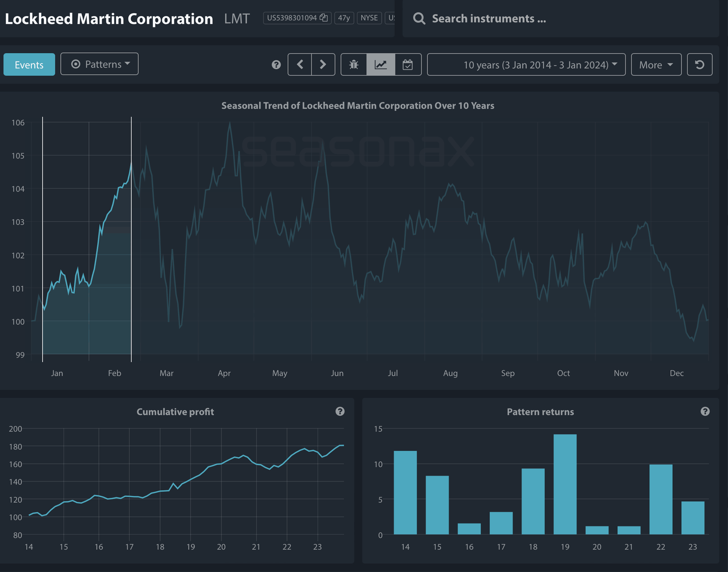The height and width of the screenshot is (572, 728).
Task: Select the calendar view icon
Action: coord(408,64)
